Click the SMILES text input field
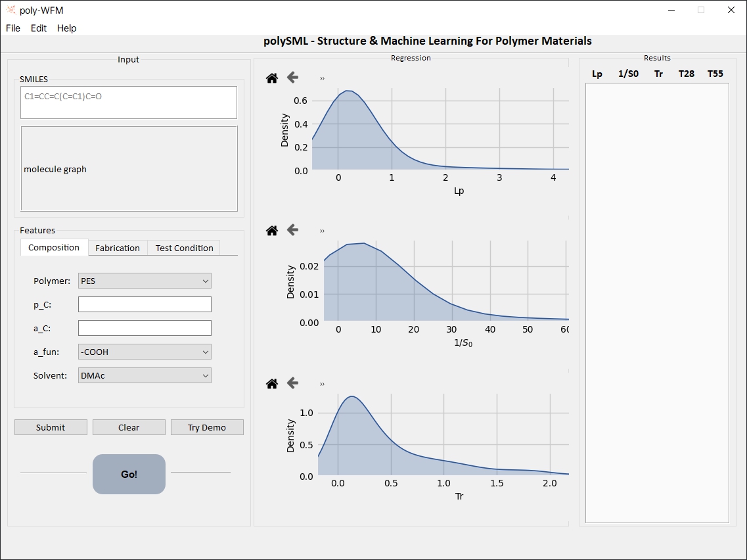 (129, 103)
